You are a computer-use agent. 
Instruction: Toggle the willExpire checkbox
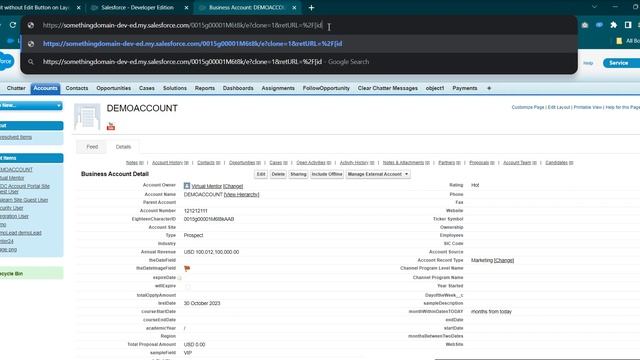[x=187, y=287]
